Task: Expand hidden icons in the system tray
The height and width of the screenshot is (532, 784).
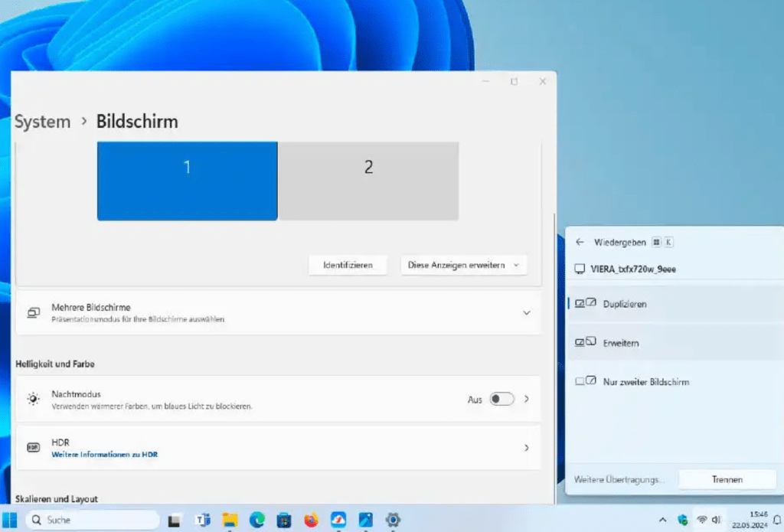Action: pyautogui.click(x=663, y=518)
